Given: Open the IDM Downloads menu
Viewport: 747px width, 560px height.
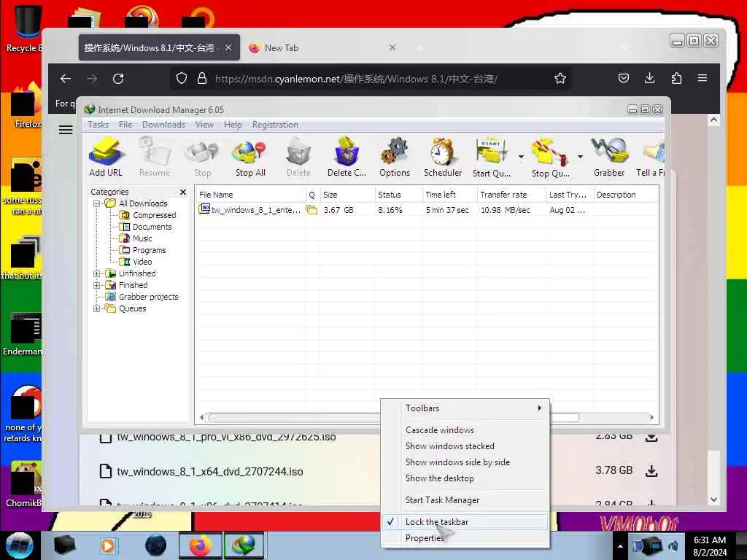Looking at the screenshot, I should coord(164,125).
